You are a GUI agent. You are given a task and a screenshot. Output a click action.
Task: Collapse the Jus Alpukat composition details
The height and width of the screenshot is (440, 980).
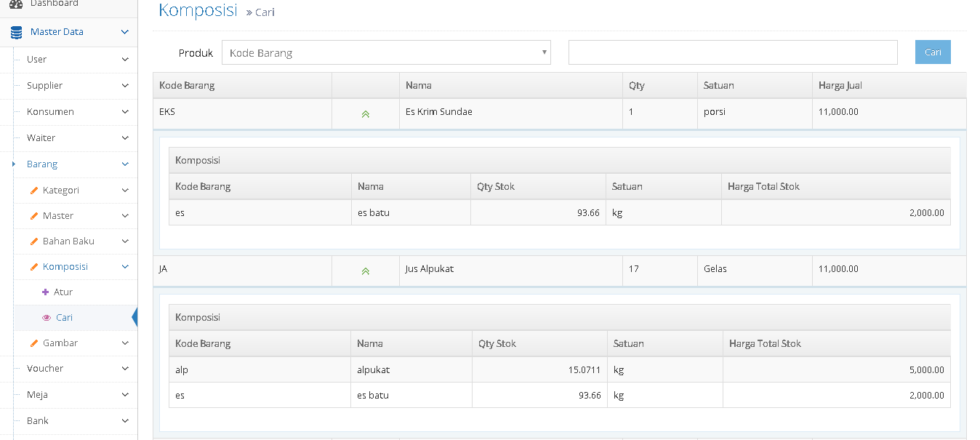coord(366,271)
